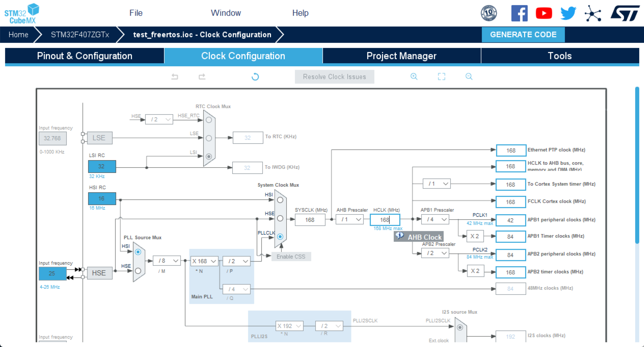The image size is (644, 347).
Task: Fit clock diagram to screen
Action: pos(441,76)
